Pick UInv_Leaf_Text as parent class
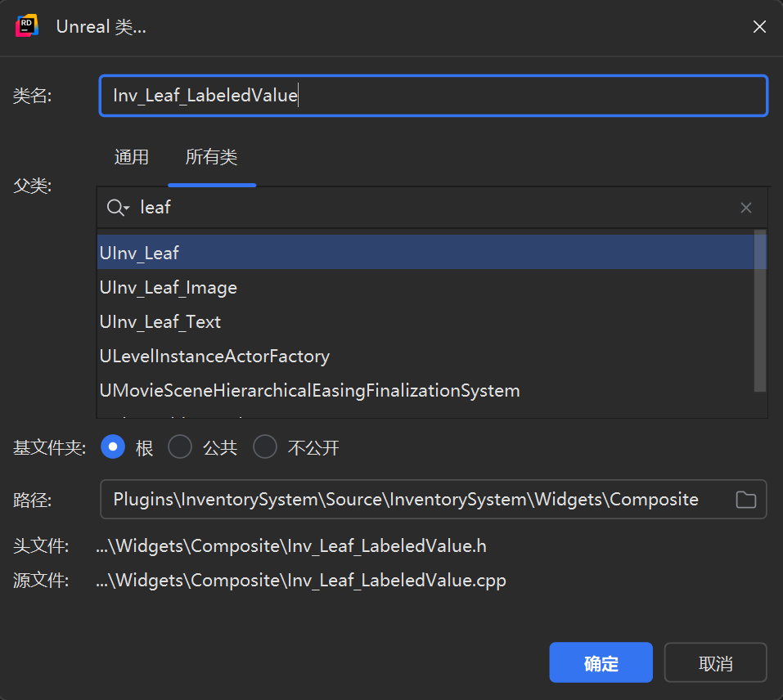 (425, 322)
